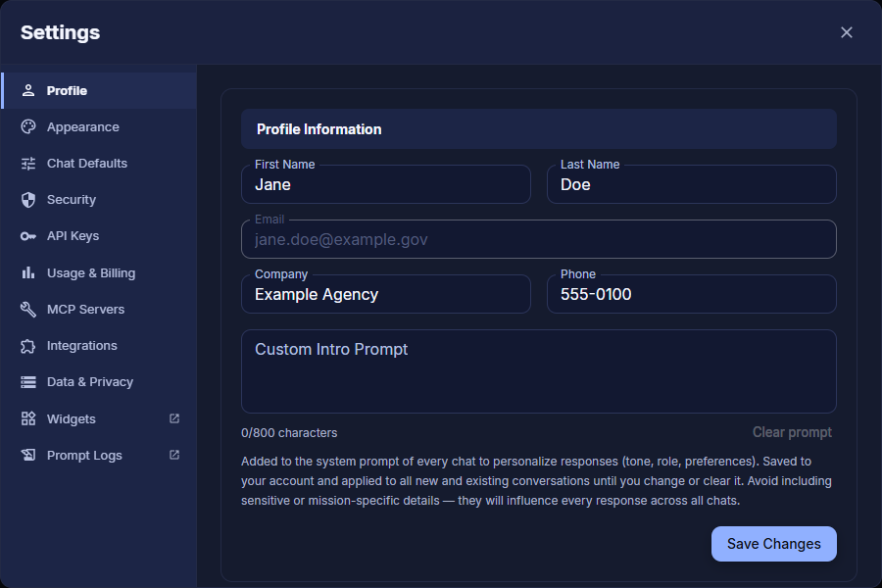The height and width of the screenshot is (588, 882).
Task: Select API Keys in sidebar
Action: 99,236
